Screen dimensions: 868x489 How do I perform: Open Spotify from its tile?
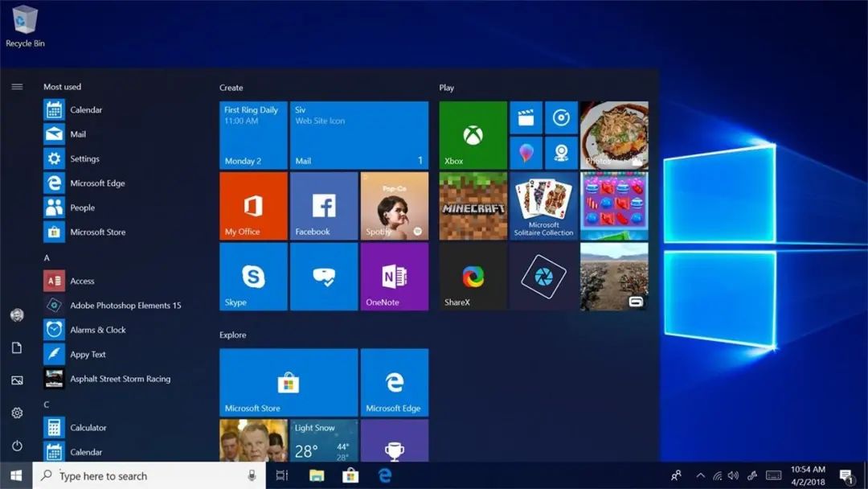[395, 206]
